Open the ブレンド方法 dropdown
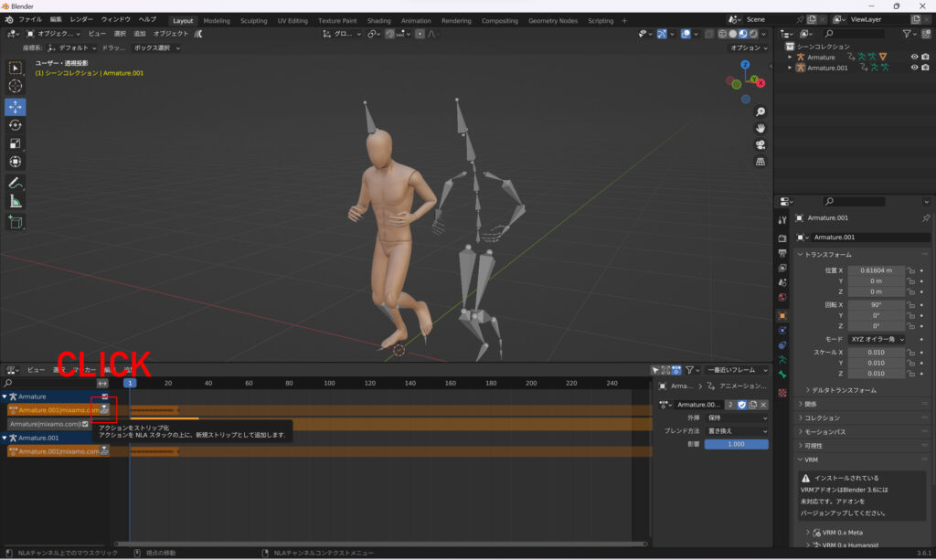 (x=737, y=431)
